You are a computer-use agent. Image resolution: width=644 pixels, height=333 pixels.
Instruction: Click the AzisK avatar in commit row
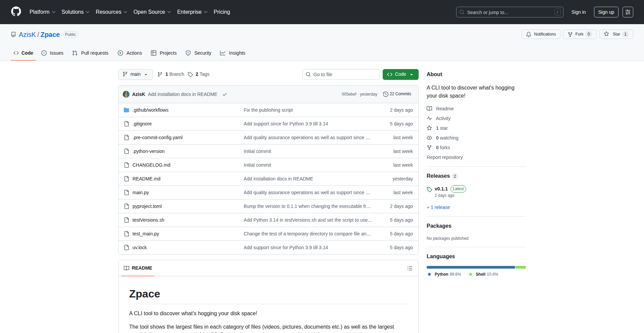pyautogui.click(x=126, y=94)
